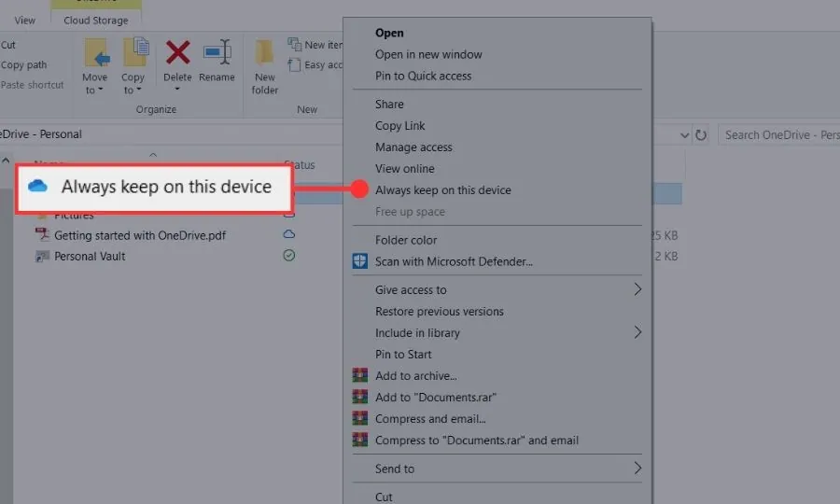This screenshot has height=504, width=840.
Task: Expand the Send to submenu arrow
Action: point(637,469)
